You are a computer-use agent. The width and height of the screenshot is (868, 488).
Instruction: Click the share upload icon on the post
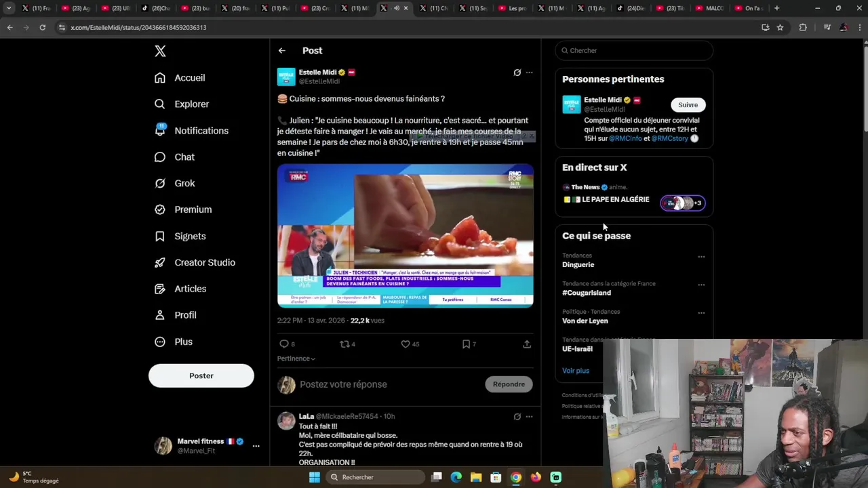527,344
